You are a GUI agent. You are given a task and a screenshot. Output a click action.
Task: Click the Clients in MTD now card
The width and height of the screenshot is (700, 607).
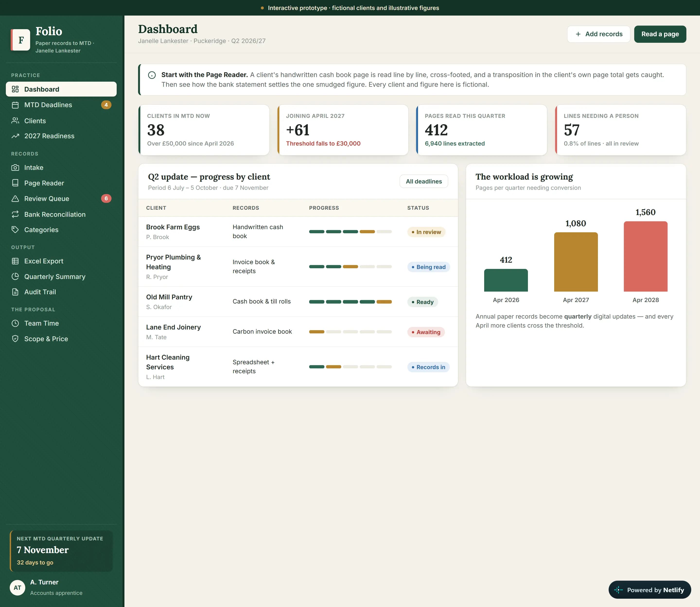click(204, 130)
